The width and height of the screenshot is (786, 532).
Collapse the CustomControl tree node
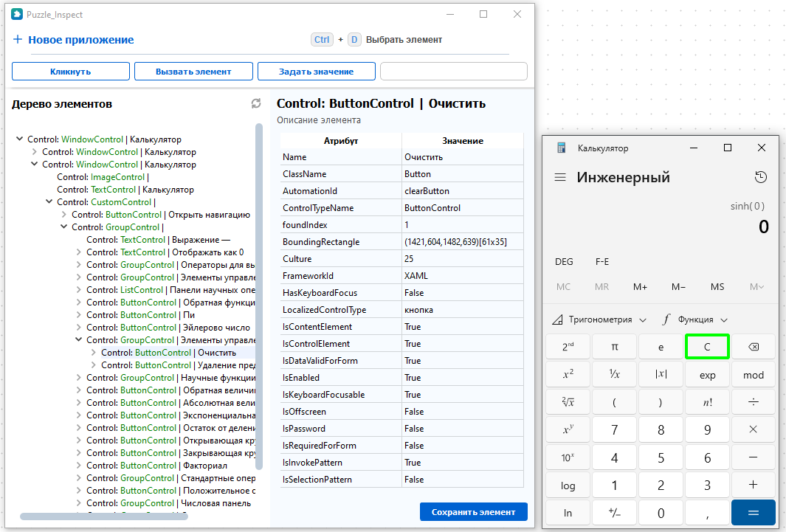pyautogui.click(x=49, y=201)
